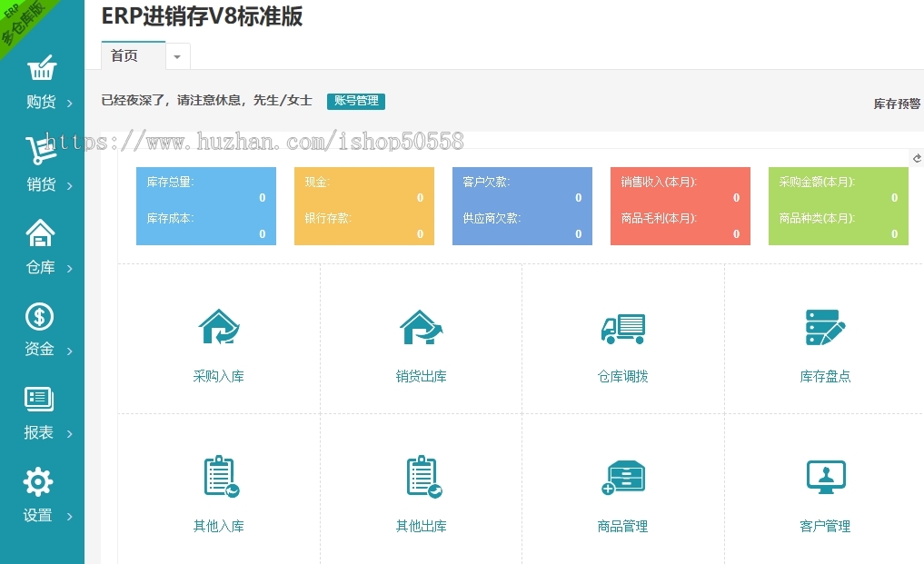This screenshot has height=564, width=924.
Task: Click the 仓库调拨 truck icon
Action: click(x=623, y=328)
